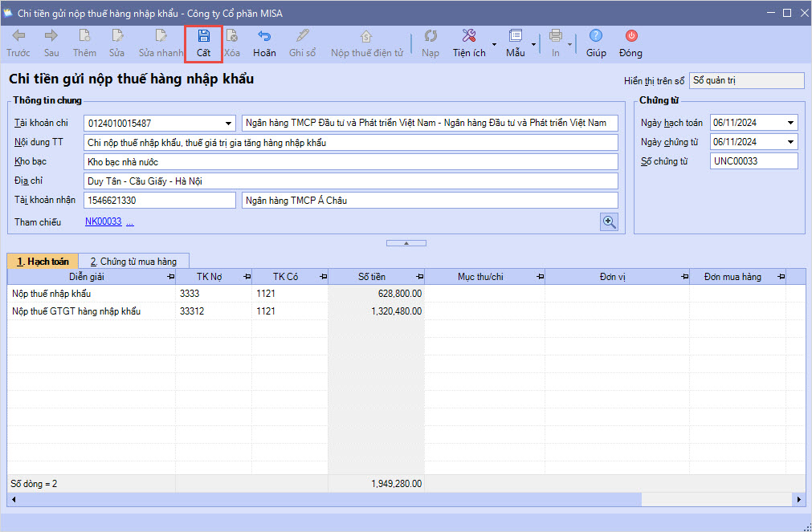The height and width of the screenshot is (532, 812).
Task: Toggle pin on Số tiền column
Action: (x=418, y=277)
